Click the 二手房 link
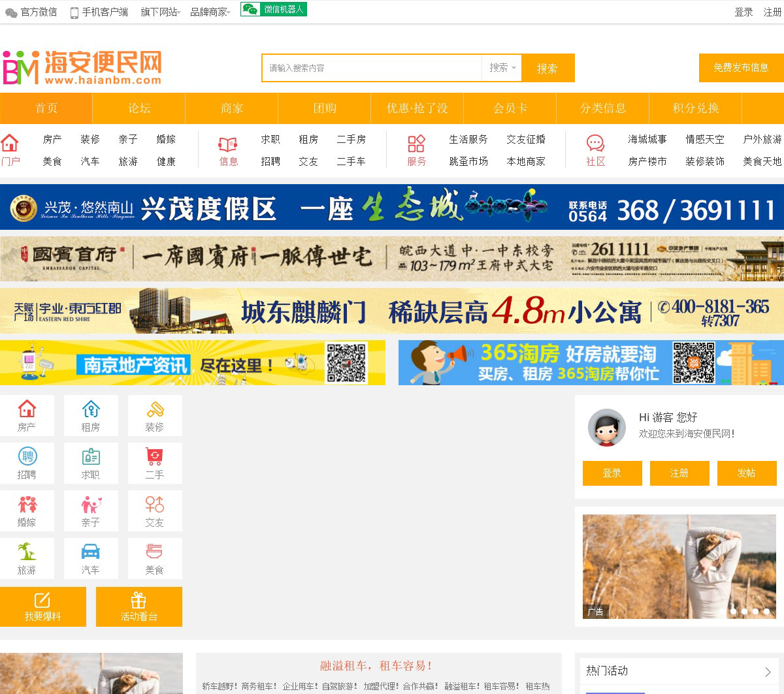This screenshot has height=694, width=784. [351, 140]
